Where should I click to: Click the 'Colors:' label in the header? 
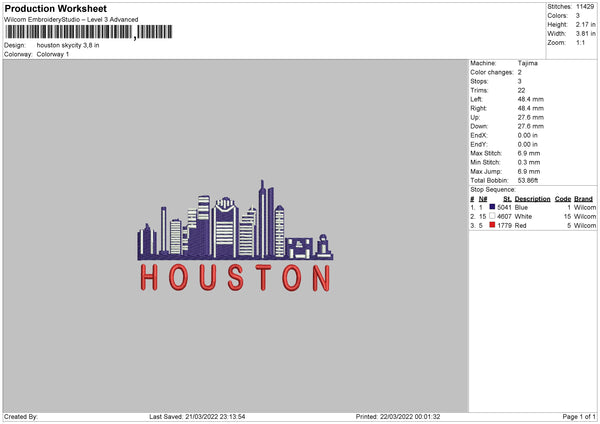(557, 16)
